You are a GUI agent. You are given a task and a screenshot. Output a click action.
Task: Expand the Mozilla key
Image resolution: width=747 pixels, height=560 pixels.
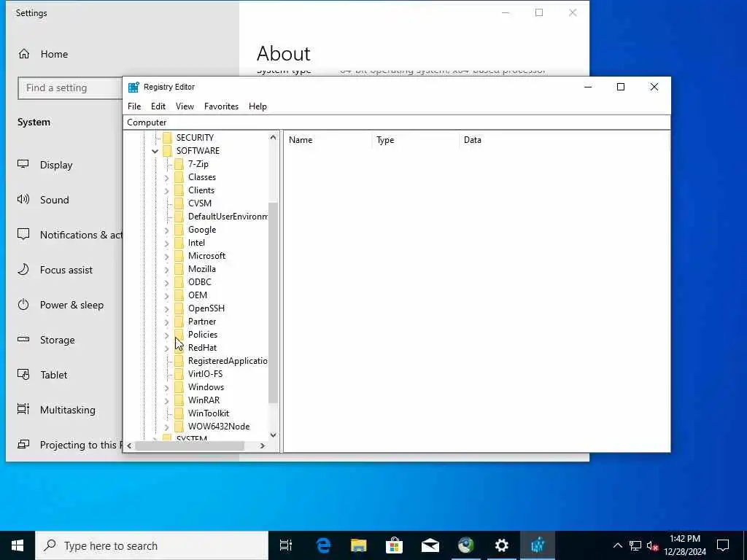point(166,269)
